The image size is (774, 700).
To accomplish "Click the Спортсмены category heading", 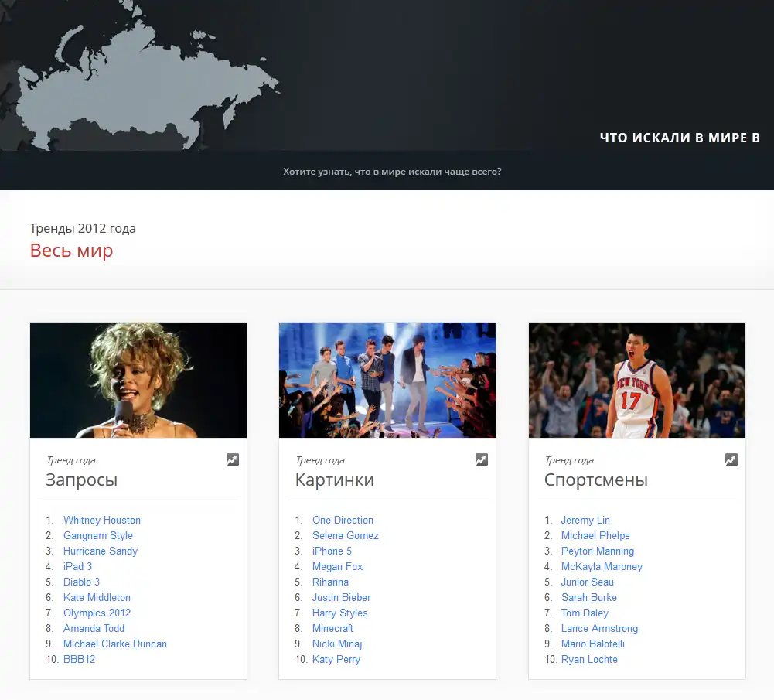I will [x=596, y=480].
